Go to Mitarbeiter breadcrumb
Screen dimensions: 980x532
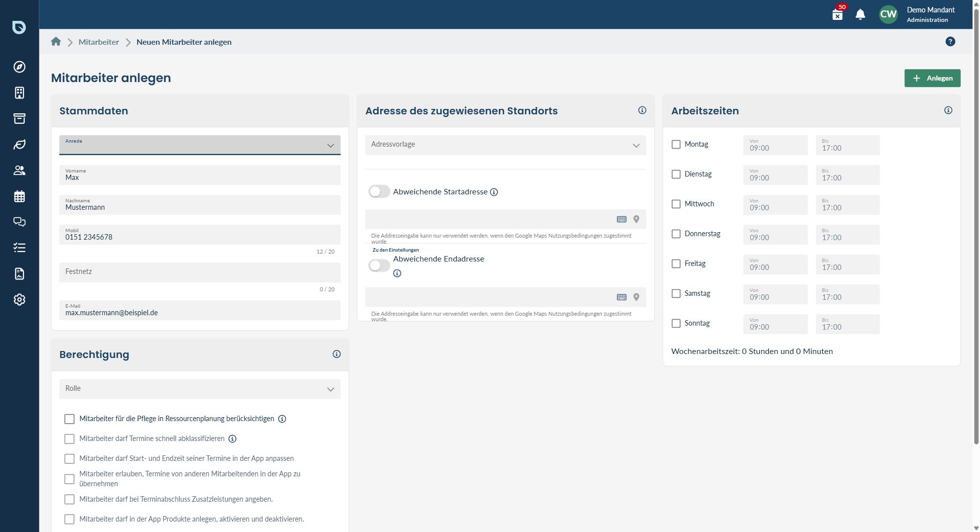point(98,42)
